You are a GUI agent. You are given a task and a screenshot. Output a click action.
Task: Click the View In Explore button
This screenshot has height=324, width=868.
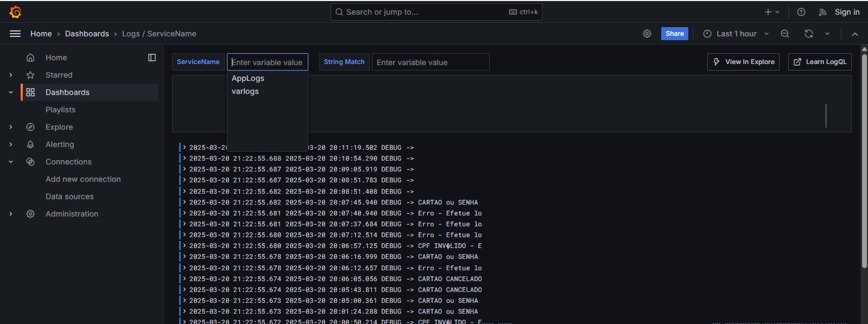[744, 62]
